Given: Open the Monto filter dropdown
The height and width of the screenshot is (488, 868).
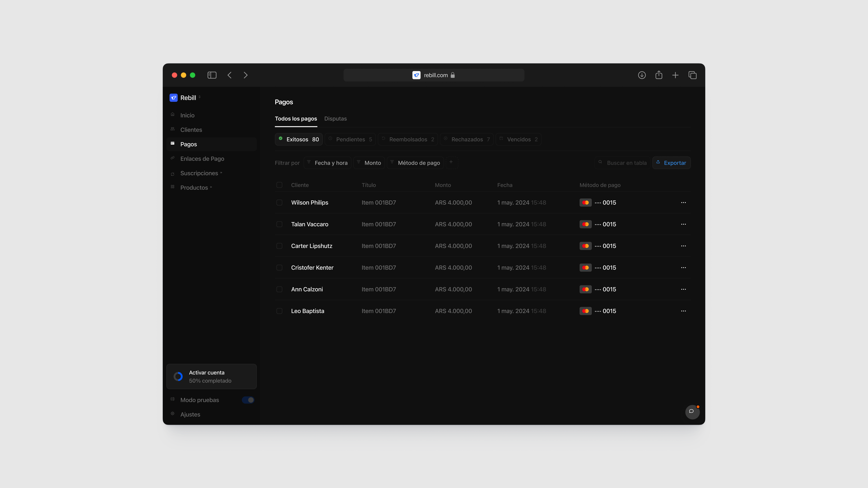Looking at the screenshot, I should tap(369, 163).
